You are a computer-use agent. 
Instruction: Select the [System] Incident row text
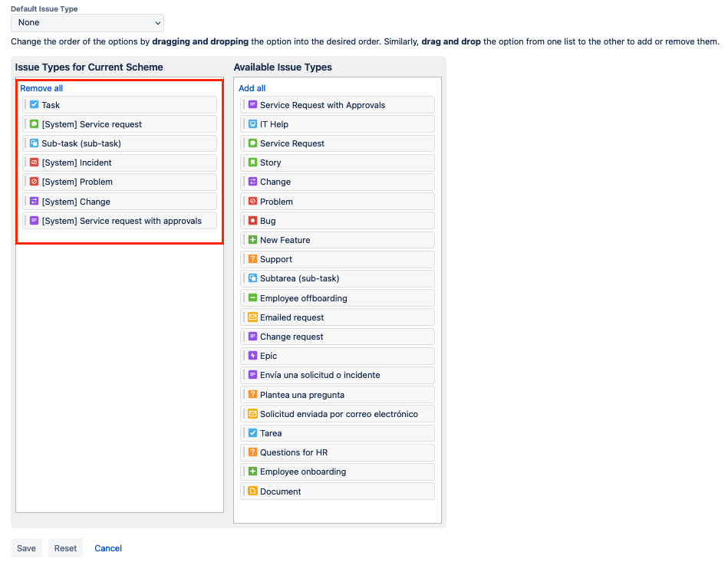coord(77,163)
